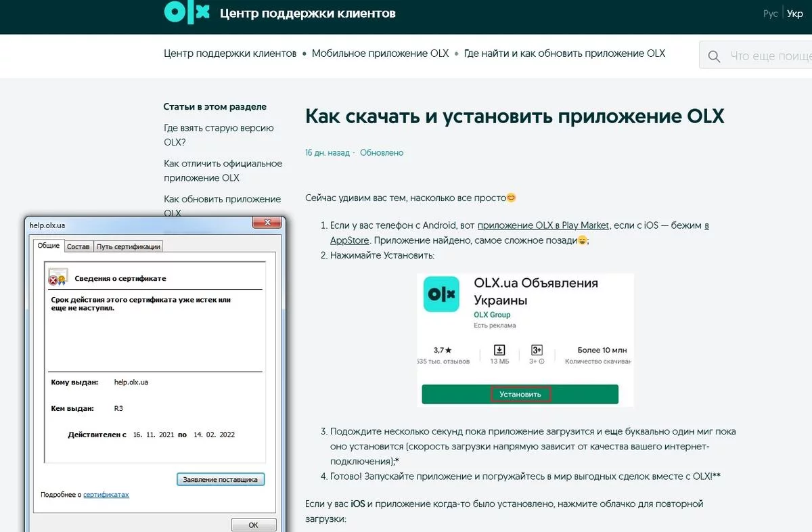This screenshot has width=812, height=532.
Task: Click the Заявление поставщика button
Action: pos(221,479)
